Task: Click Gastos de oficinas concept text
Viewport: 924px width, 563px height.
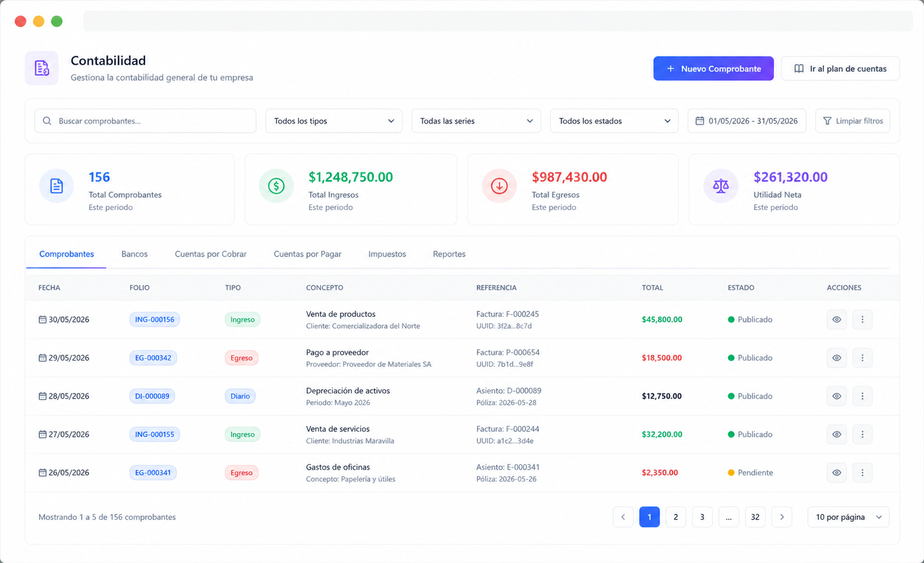Action: coord(338,467)
